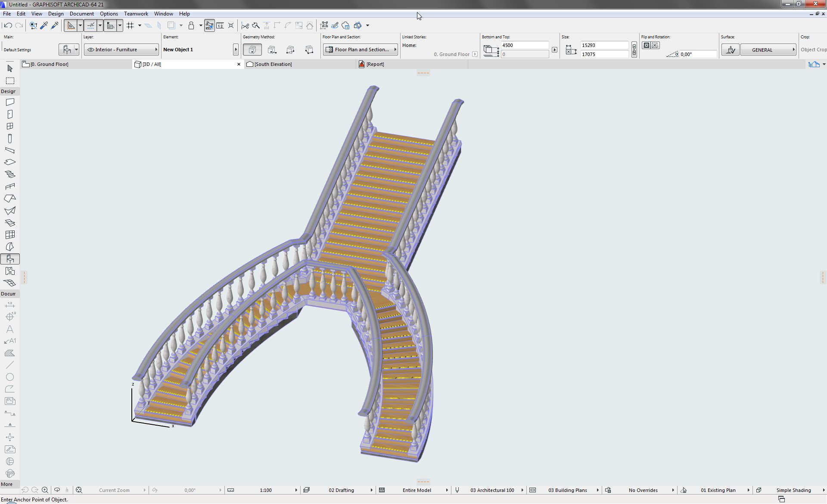Open the GENERAL surface dropdown
Screen dimensions: 827x504
coord(768,50)
